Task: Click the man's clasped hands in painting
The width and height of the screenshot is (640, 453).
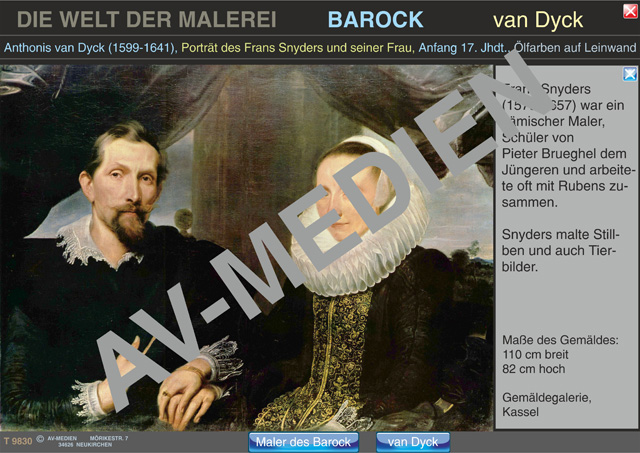Action: [186, 392]
